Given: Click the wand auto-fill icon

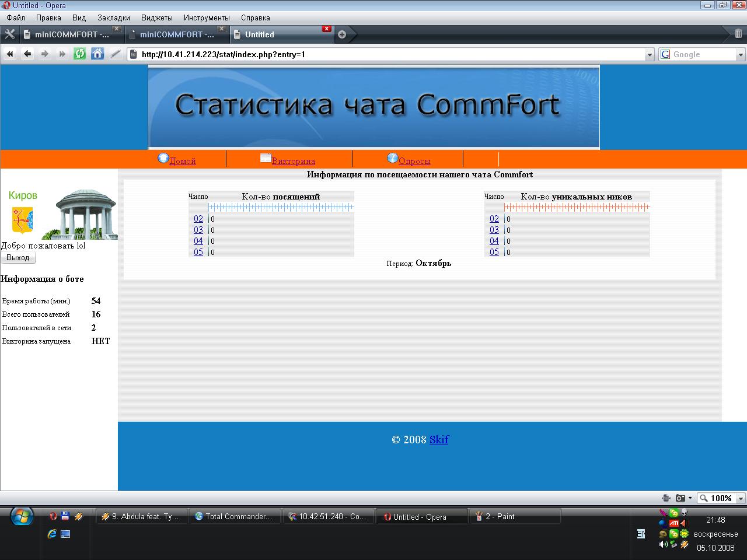Looking at the screenshot, I should [116, 54].
